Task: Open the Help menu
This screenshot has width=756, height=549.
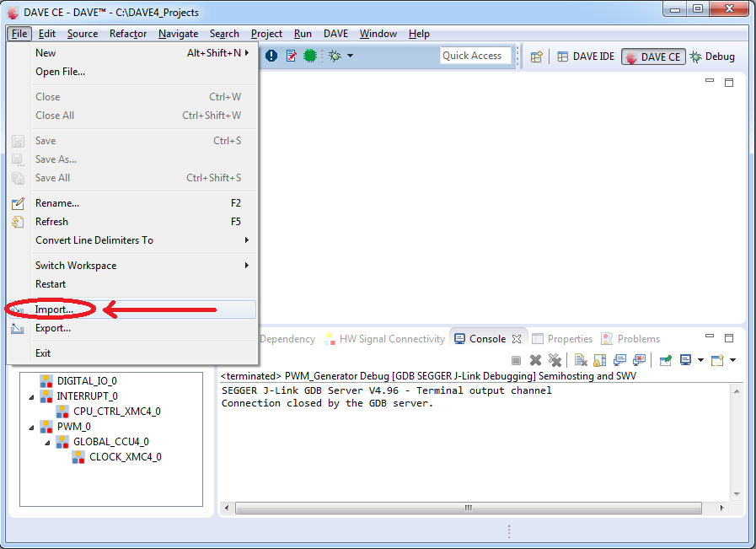Action: pyautogui.click(x=419, y=34)
